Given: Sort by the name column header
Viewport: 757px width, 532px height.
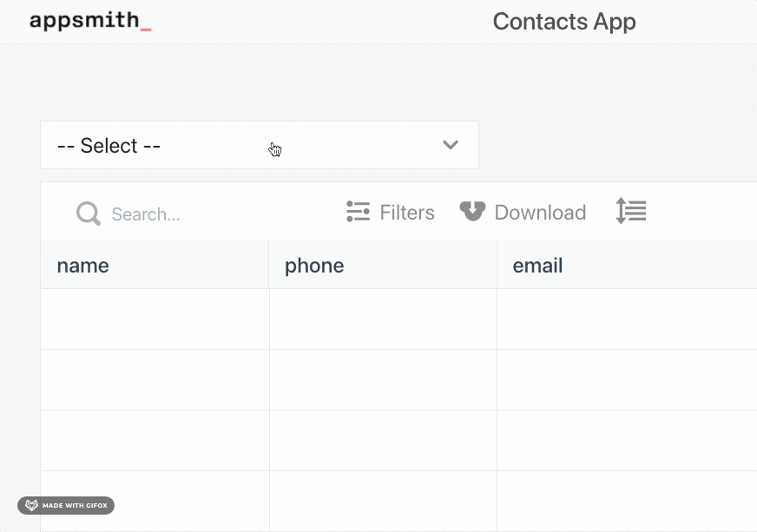Looking at the screenshot, I should coord(83,266).
